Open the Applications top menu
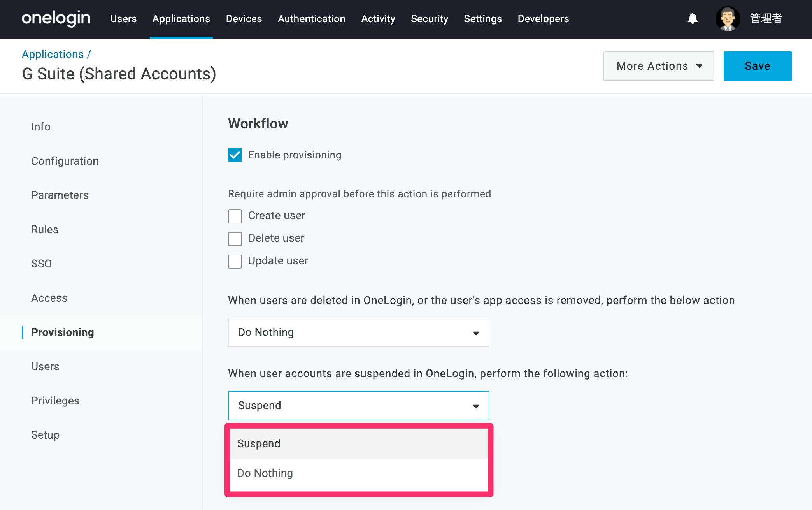The height and width of the screenshot is (510, 812). (x=181, y=19)
